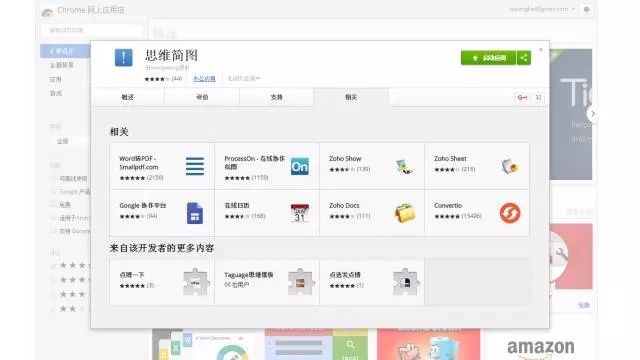
Task: Switch to the 概述 tab
Action: (x=128, y=97)
